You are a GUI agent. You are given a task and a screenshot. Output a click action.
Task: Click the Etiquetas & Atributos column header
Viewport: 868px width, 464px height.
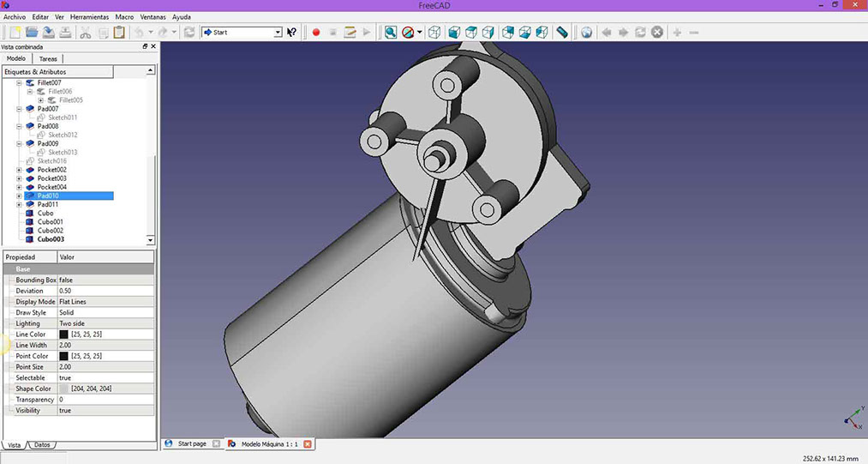pos(57,71)
